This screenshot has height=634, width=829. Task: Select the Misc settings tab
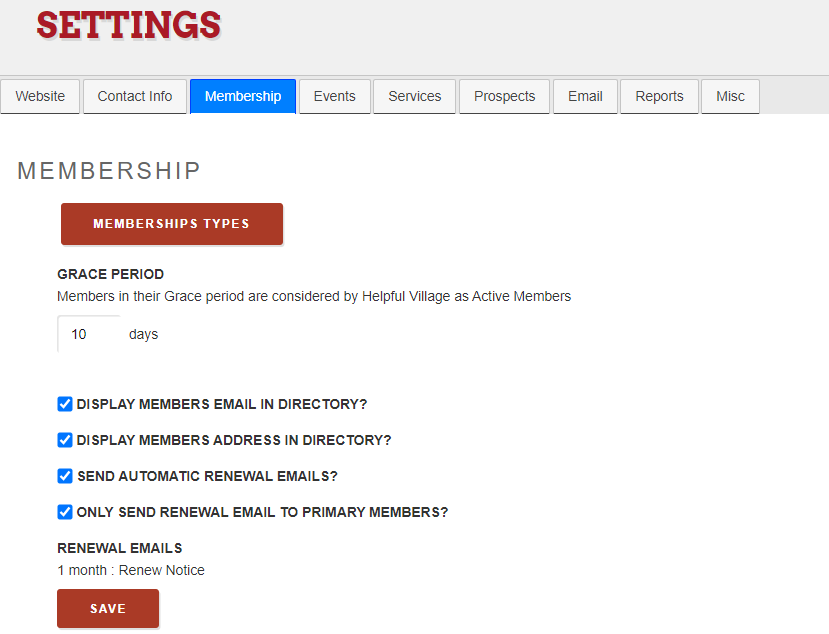(x=730, y=96)
